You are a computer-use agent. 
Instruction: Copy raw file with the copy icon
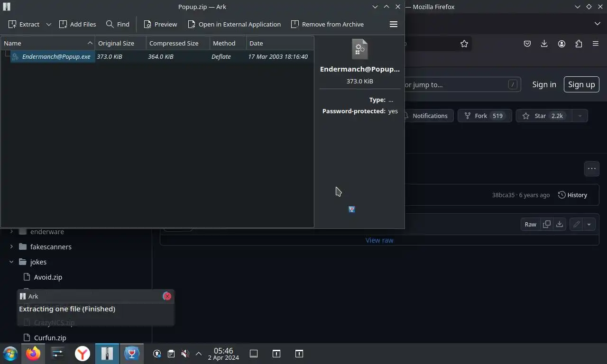[546, 224]
